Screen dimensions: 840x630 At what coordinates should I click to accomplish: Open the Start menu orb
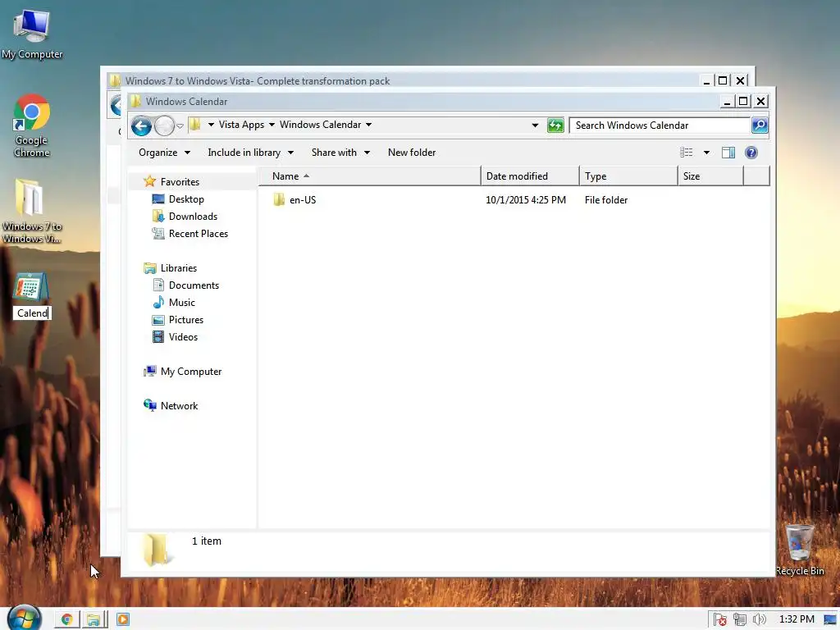[24, 619]
